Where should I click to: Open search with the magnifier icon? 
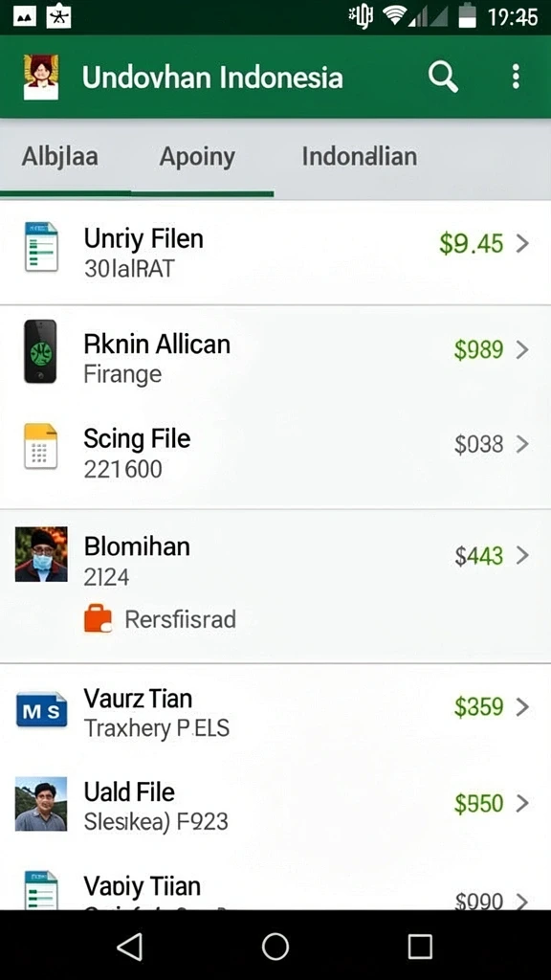(x=443, y=78)
